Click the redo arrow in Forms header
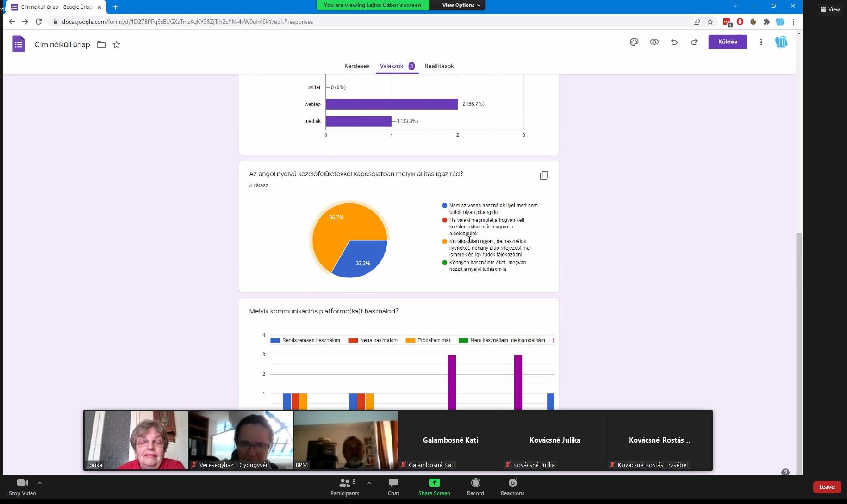This screenshot has height=504, width=847. click(x=694, y=42)
